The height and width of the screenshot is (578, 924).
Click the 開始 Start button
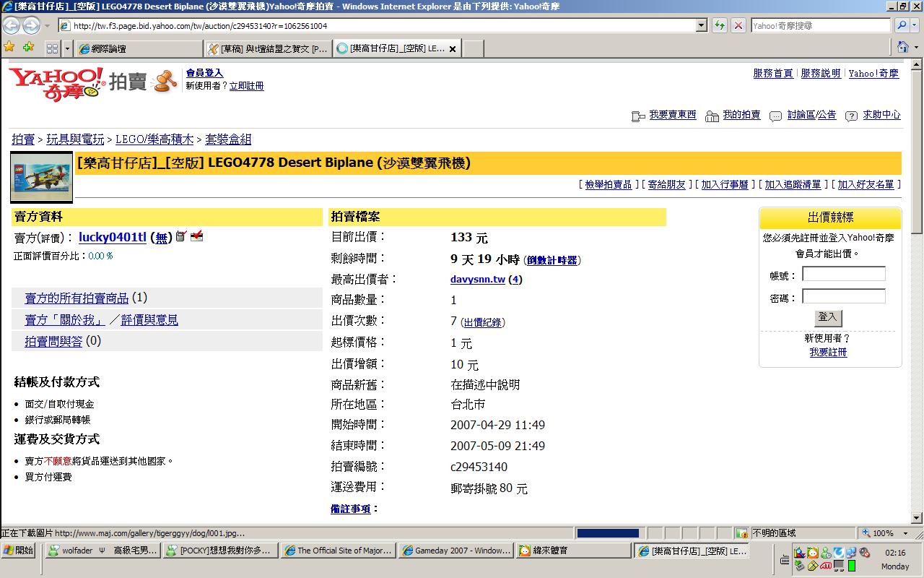point(17,551)
